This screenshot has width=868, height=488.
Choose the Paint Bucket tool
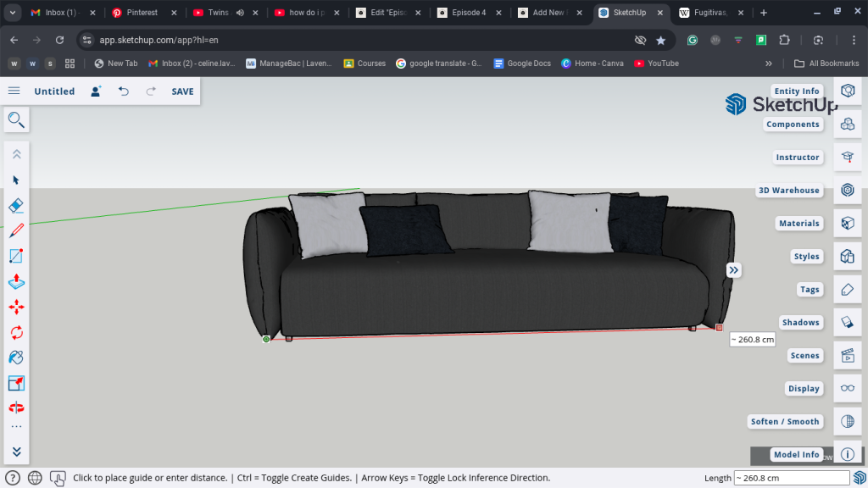tap(16, 358)
